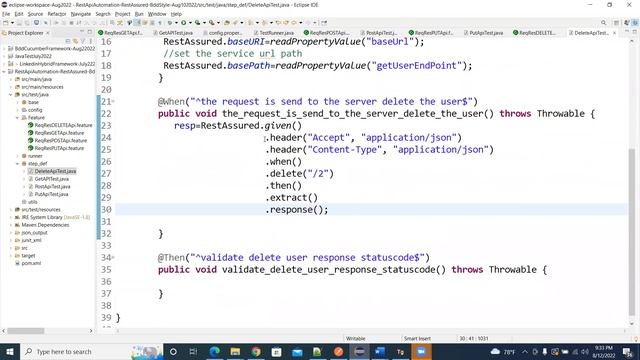The width and height of the screenshot is (640, 360).
Task: Collapse RestApiAutomation-RestAssured project node
Action: [x=4, y=72]
